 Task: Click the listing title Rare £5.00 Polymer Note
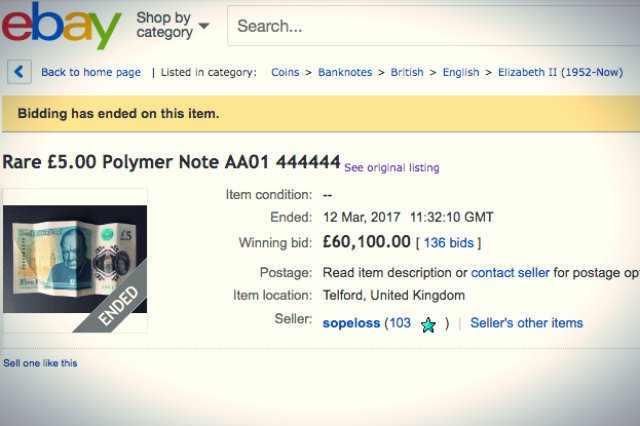170,162
